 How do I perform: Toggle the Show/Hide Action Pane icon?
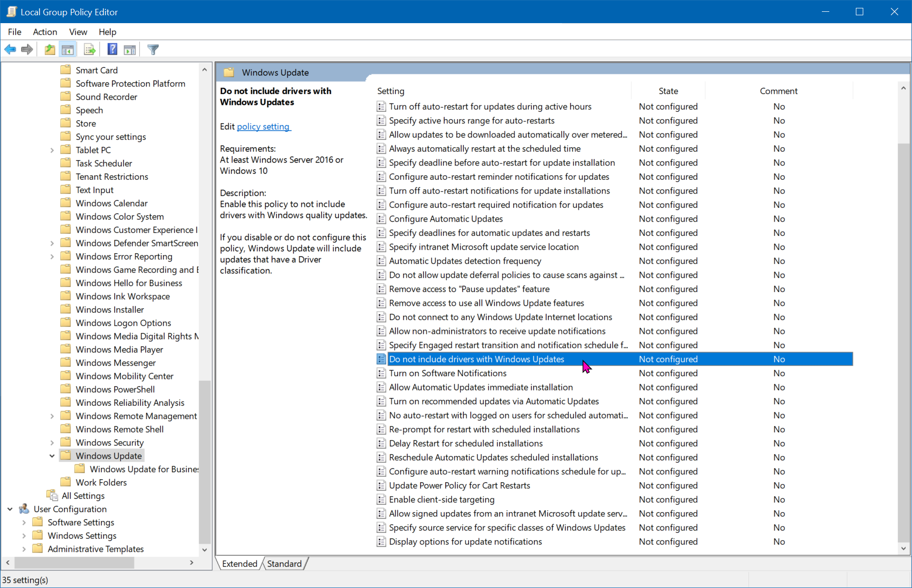130,49
